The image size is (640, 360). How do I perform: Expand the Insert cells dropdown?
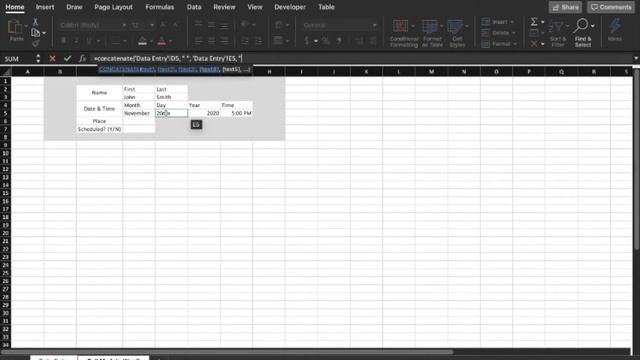click(512, 22)
